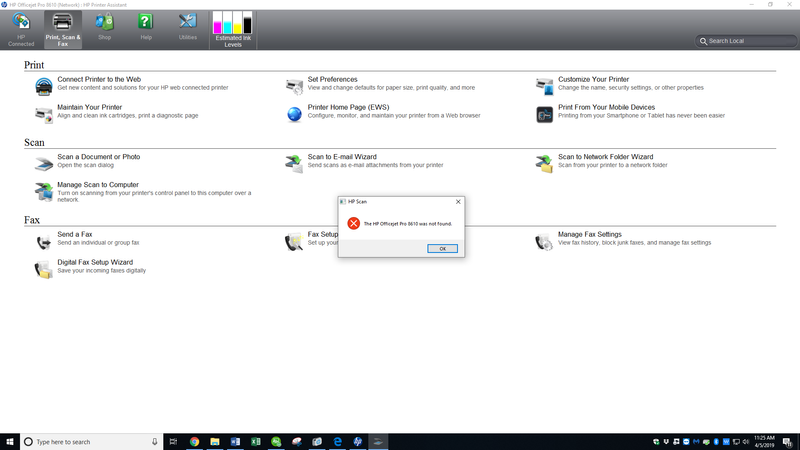Click the Print From Your Mobile Devices icon
This screenshot has height=450, width=800.
point(544,114)
